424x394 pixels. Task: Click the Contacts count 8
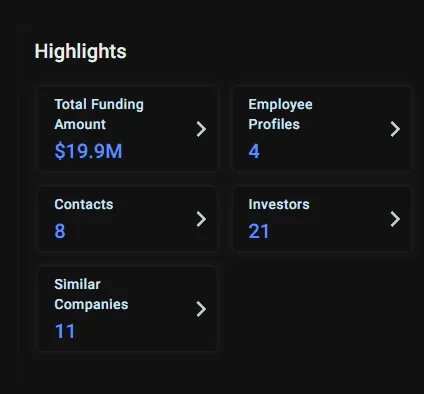point(60,231)
